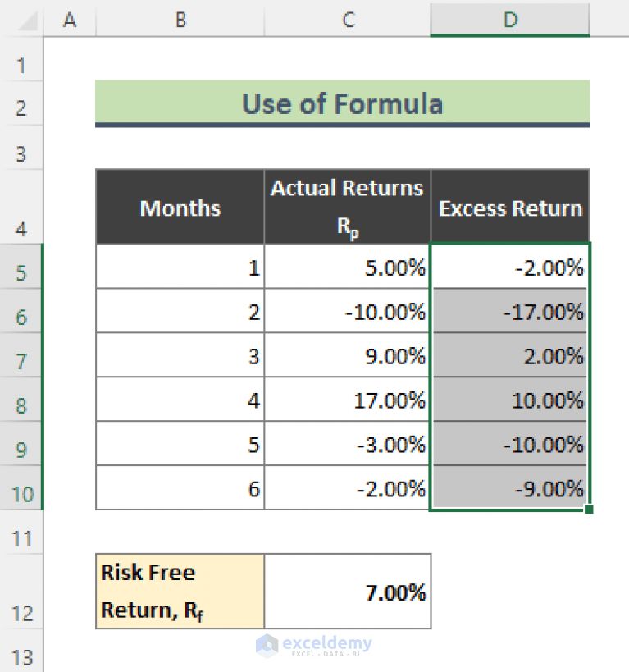Click the 'Excess Return' header cell

(509, 207)
